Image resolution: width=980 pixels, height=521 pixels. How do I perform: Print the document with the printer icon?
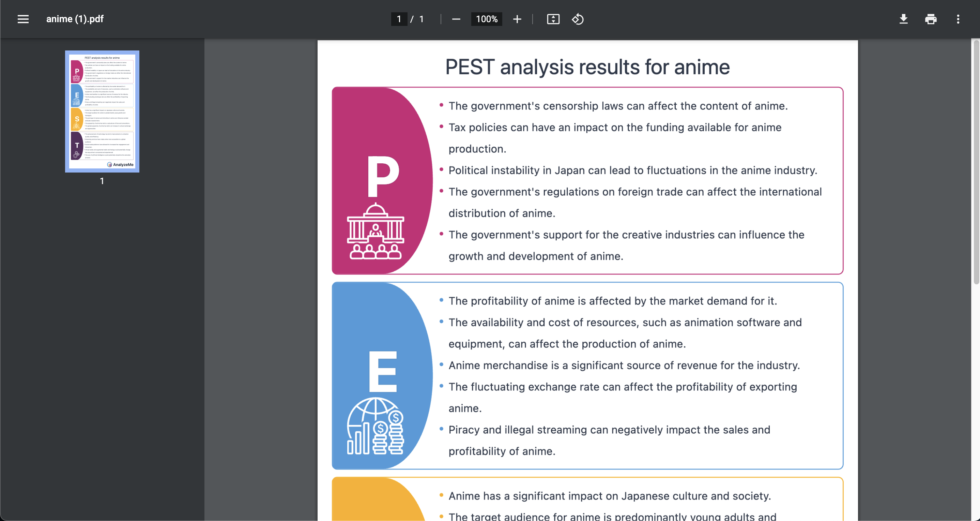[931, 19]
